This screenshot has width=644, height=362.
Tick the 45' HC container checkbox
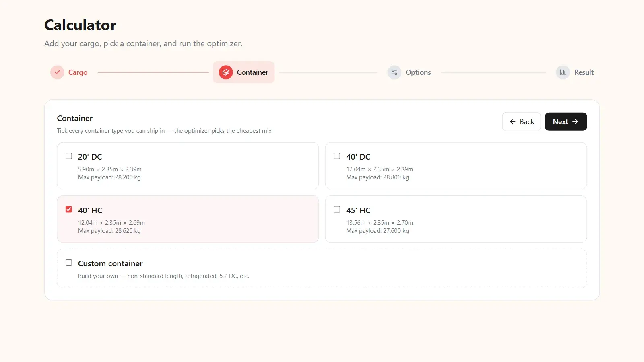[x=337, y=210]
